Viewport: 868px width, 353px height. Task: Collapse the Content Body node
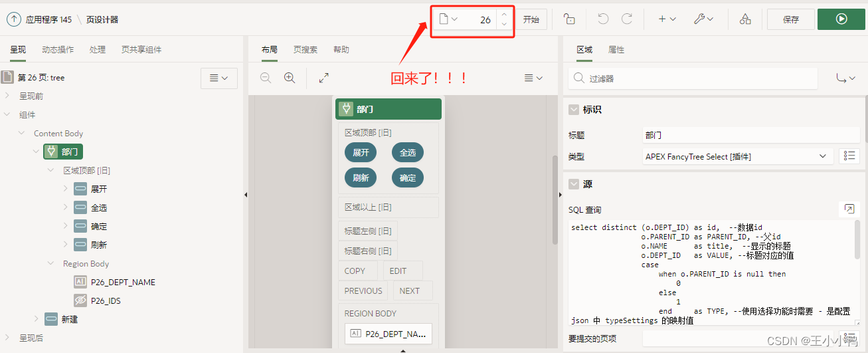tap(22, 134)
